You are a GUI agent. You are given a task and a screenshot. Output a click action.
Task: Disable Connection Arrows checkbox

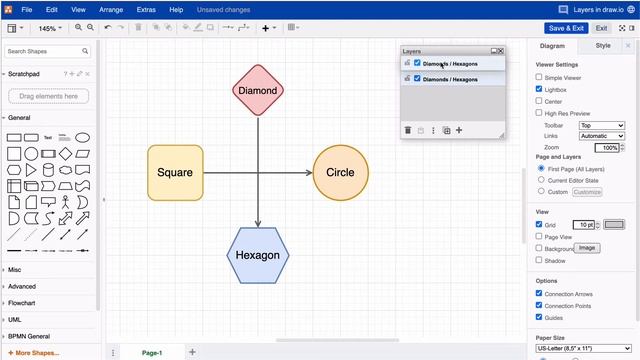point(539,293)
